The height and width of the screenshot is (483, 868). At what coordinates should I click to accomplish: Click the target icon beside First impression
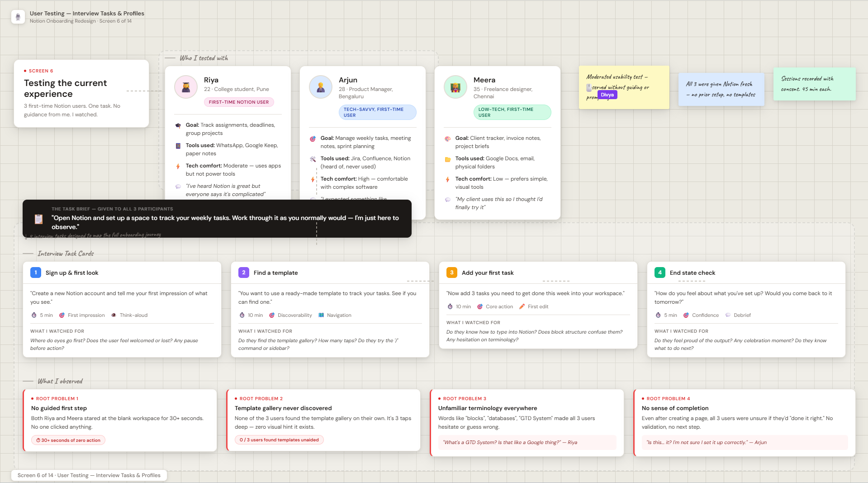point(62,315)
